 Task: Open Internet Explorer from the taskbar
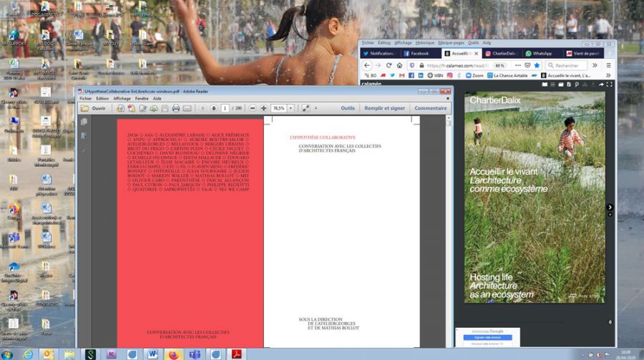click(27, 354)
